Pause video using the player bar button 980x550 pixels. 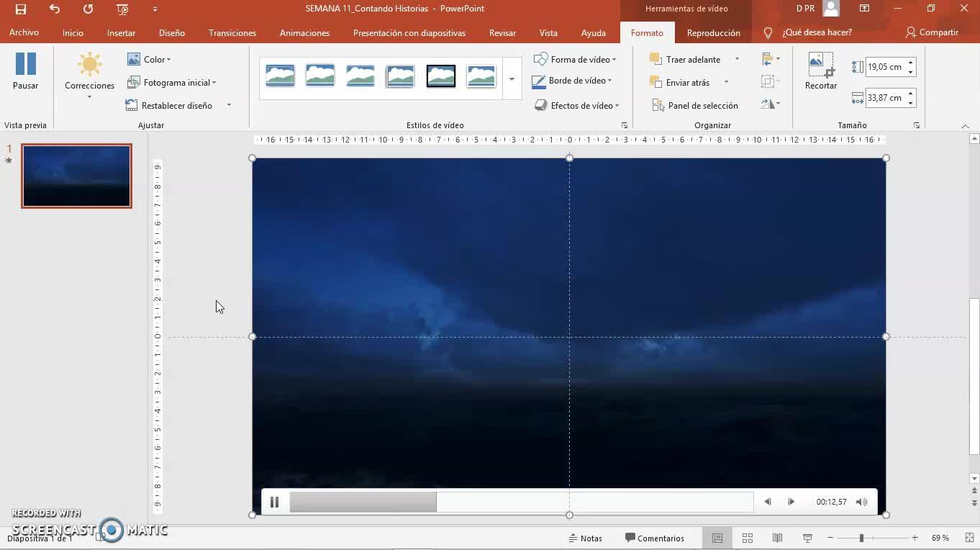pyautogui.click(x=274, y=502)
